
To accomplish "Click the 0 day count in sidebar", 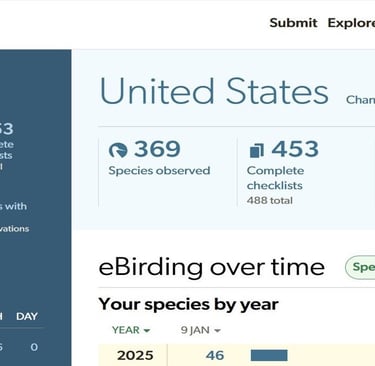I will [x=34, y=347].
